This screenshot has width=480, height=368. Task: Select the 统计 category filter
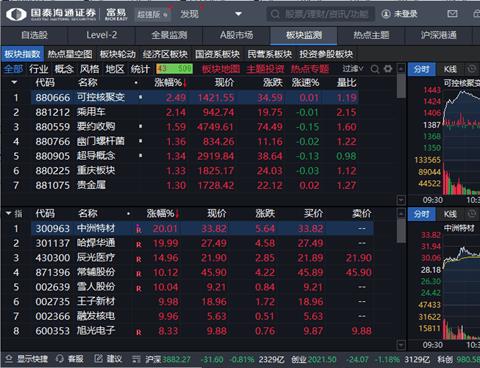140,69
